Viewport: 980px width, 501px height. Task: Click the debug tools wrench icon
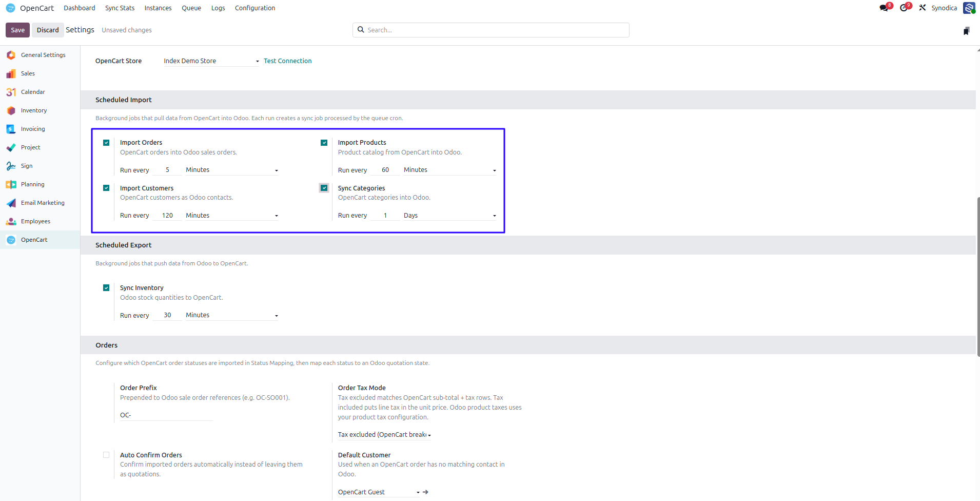click(923, 8)
